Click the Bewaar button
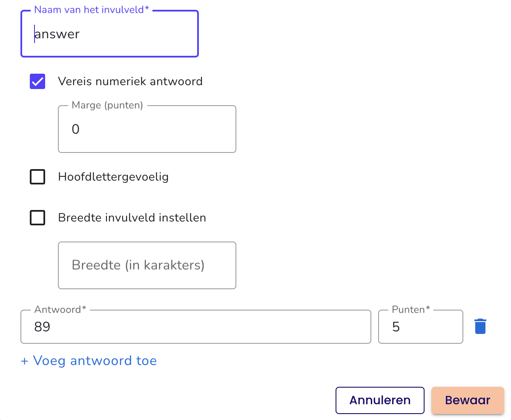This screenshot has height=420, width=511. click(468, 400)
